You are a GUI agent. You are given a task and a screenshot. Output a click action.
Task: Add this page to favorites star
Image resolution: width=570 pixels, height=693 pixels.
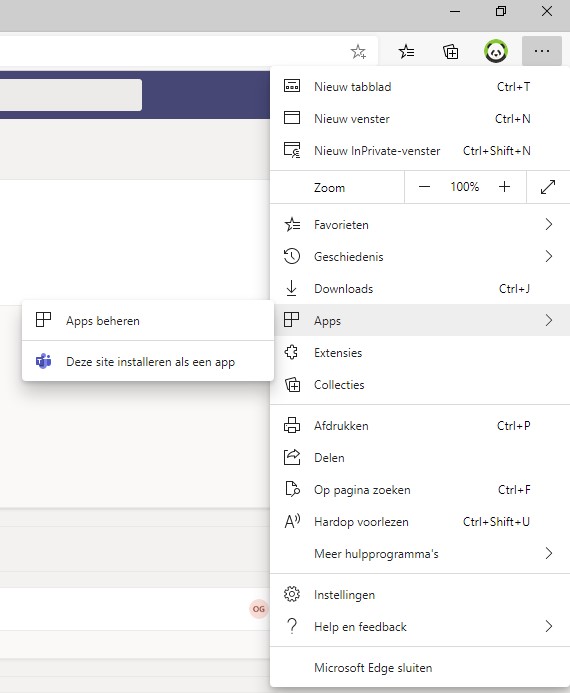coord(358,52)
